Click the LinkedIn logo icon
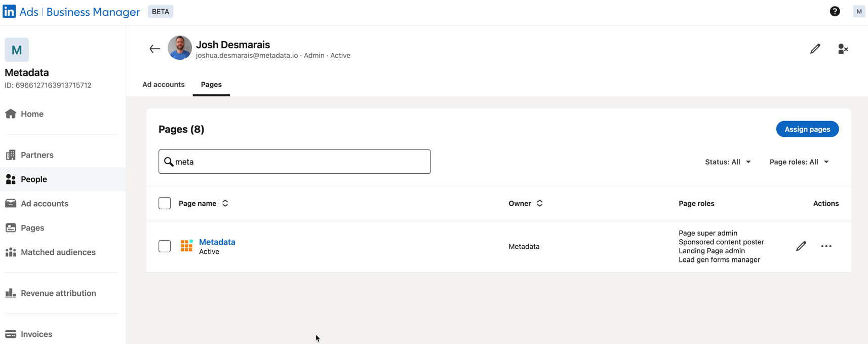Viewport: 868px width, 344px height. tap(9, 12)
